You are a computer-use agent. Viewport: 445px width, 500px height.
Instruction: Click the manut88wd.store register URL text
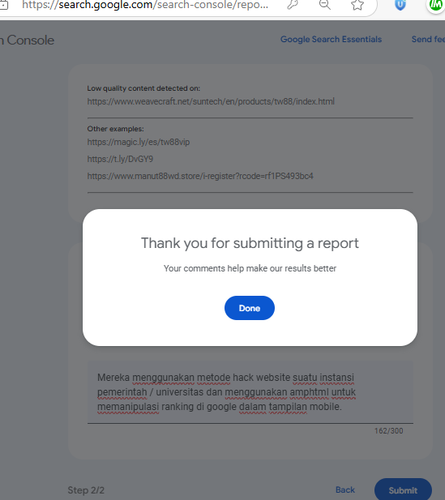200,176
